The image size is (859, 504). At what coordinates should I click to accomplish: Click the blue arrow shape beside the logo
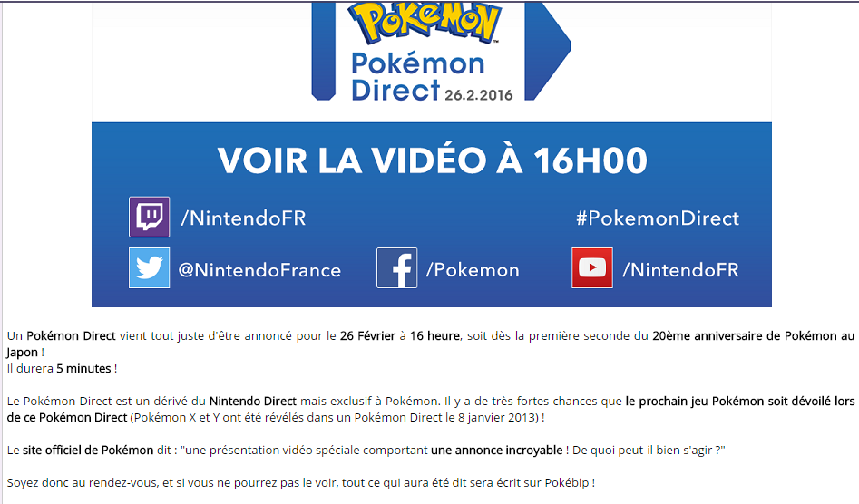click(x=547, y=51)
